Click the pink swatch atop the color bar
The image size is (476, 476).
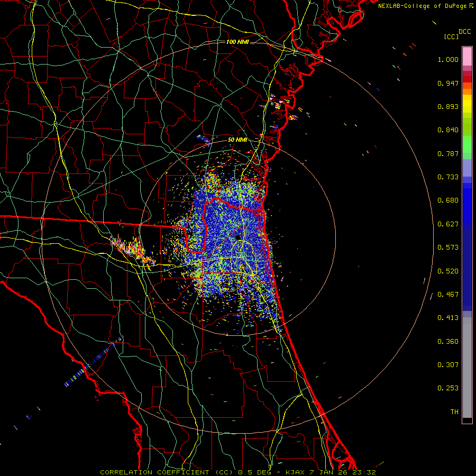click(x=467, y=56)
